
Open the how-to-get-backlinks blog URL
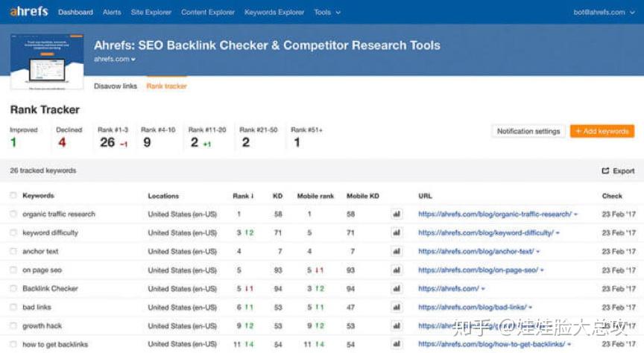[x=492, y=344]
